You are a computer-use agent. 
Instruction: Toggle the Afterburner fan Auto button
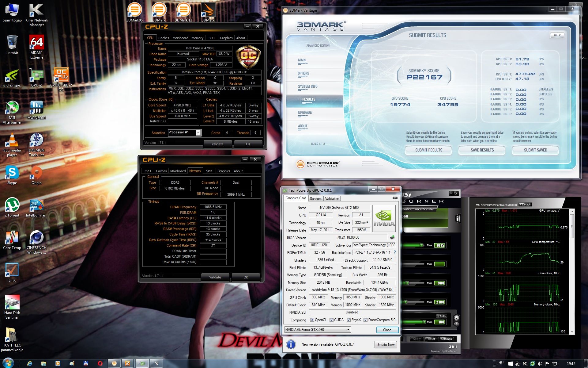441,316
